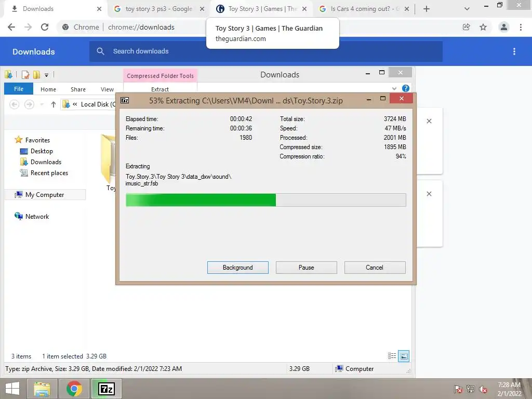Expand the Explorer ribbon chevron

pyautogui.click(x=394, y=88)
